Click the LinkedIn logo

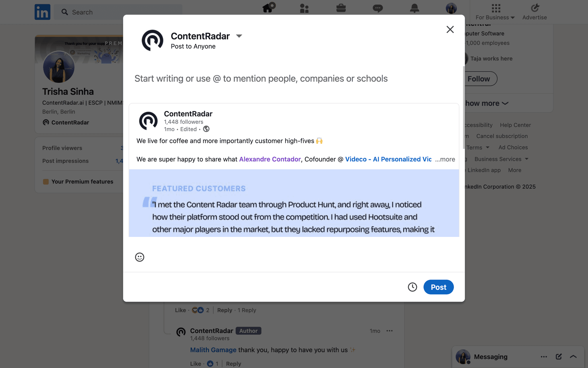42,12
